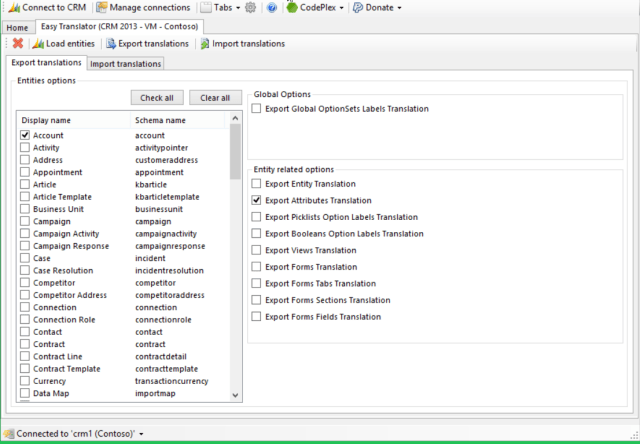640x444 pixels.
Task: Enable Export Views Translation checkbox
Action: 257,250
